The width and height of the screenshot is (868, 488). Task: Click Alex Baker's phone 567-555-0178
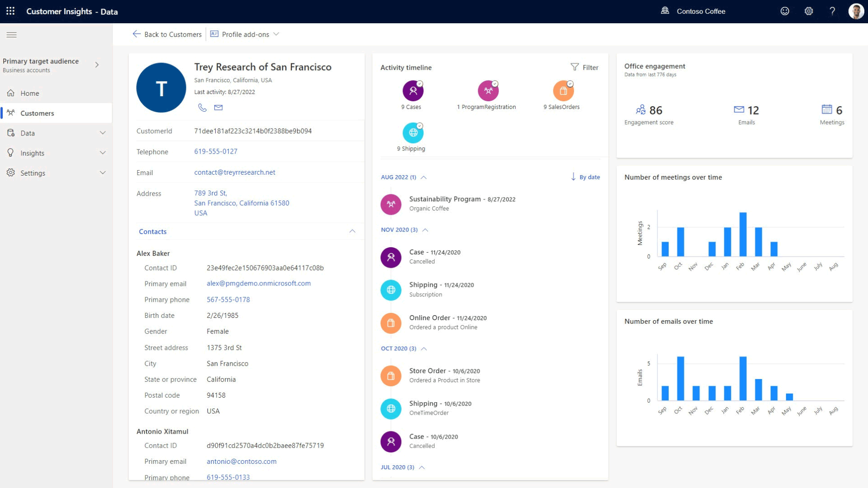coord(228,300)
